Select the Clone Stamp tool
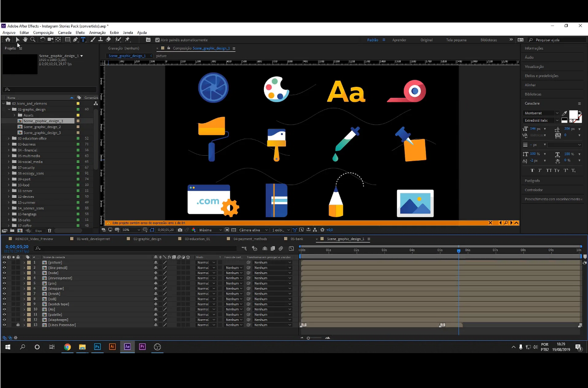The width and height of the screenshot is (588, 388). [100, 39]
